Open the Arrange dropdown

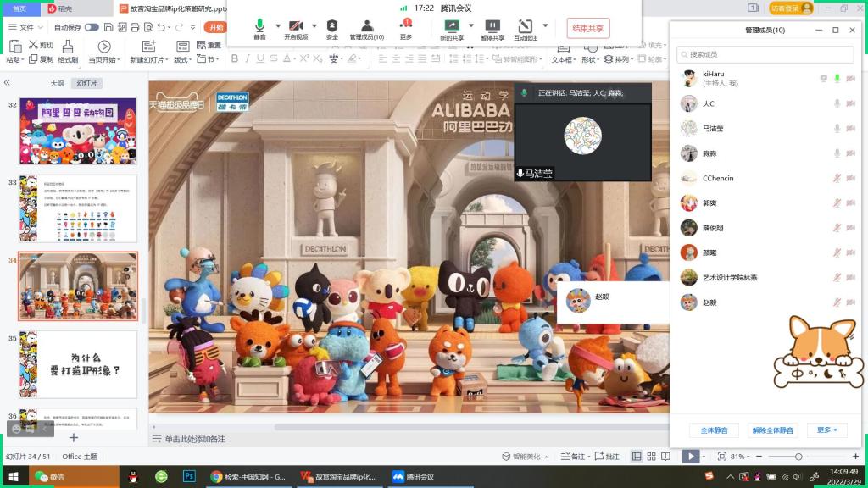click(618, 58)
